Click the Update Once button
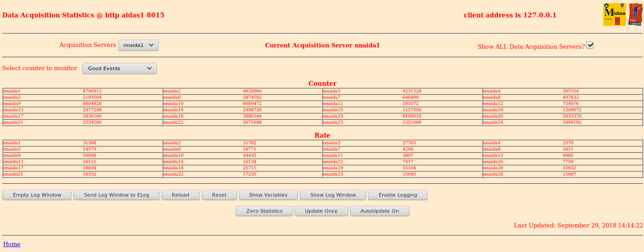Image resolution: width=644 pixels, height=252 pixels. 321,211
